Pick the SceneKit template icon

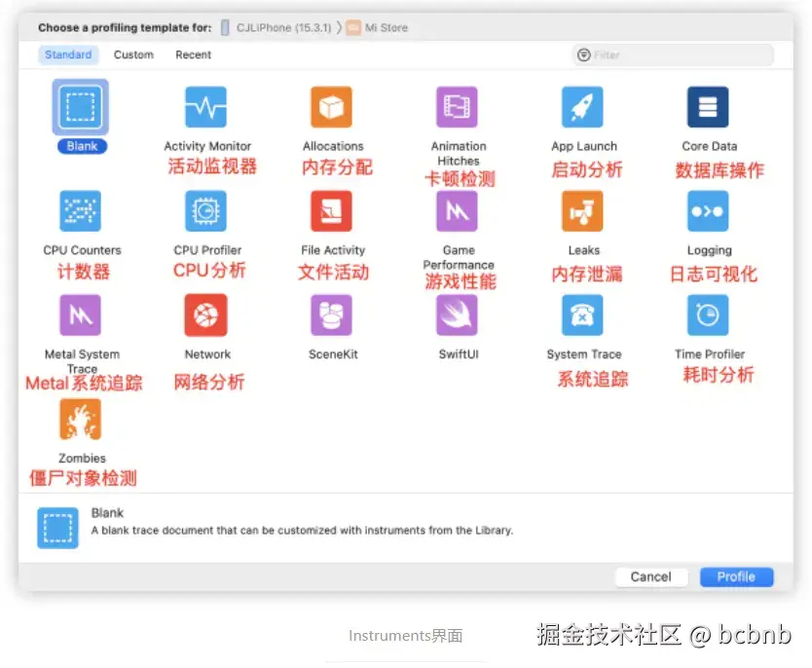pyautogui.click(x=331, y=315)
